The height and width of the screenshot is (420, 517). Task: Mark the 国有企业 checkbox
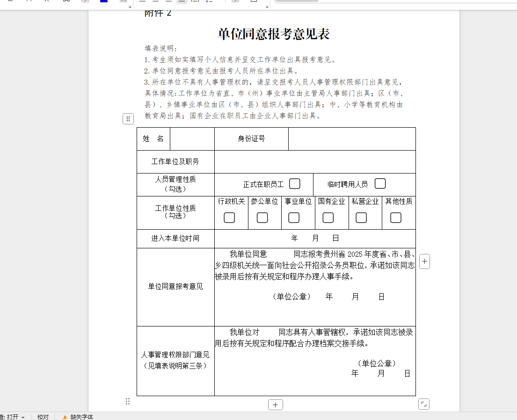328,217
